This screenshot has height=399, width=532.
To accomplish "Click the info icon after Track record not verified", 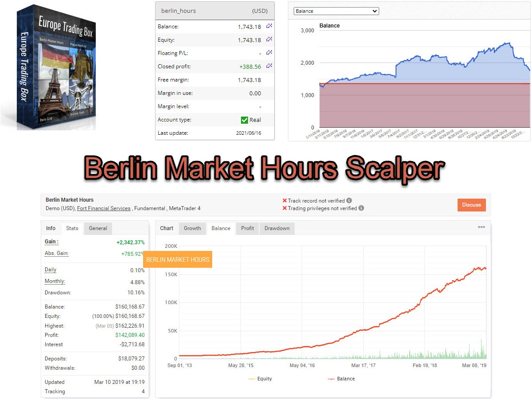I will click(349, 200).
